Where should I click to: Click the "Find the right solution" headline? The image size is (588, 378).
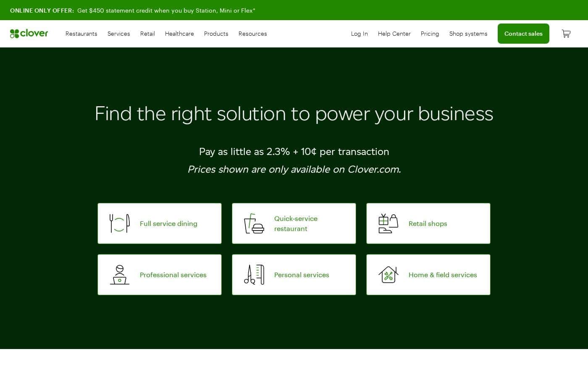coord(294,114)
